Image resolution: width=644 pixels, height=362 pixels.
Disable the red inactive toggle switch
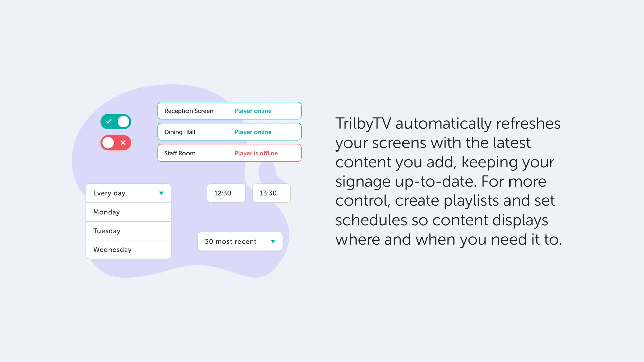[115, 142]
